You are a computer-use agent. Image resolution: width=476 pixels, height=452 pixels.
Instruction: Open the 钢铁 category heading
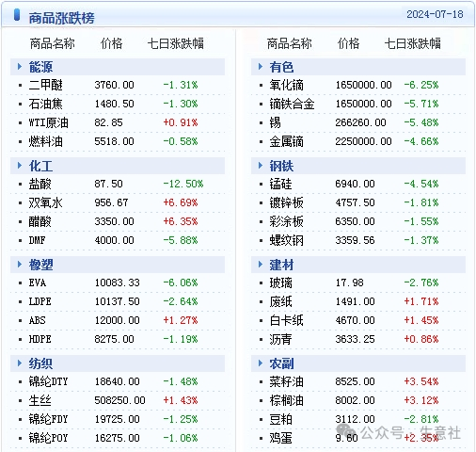click(281, 166)
